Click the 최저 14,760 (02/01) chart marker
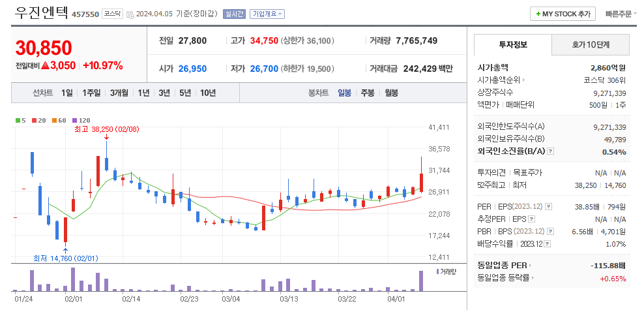The image size is (644, 310). pos(66,258)
